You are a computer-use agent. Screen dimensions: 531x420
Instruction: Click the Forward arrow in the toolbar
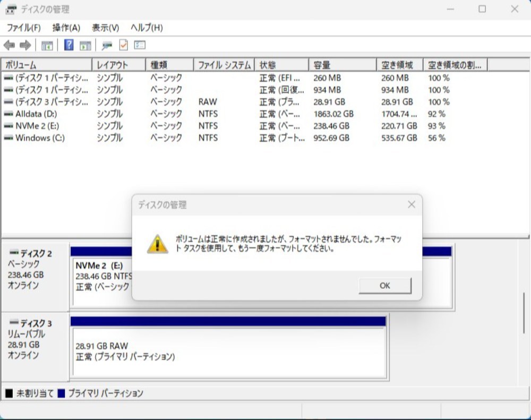tap(25, 45)
